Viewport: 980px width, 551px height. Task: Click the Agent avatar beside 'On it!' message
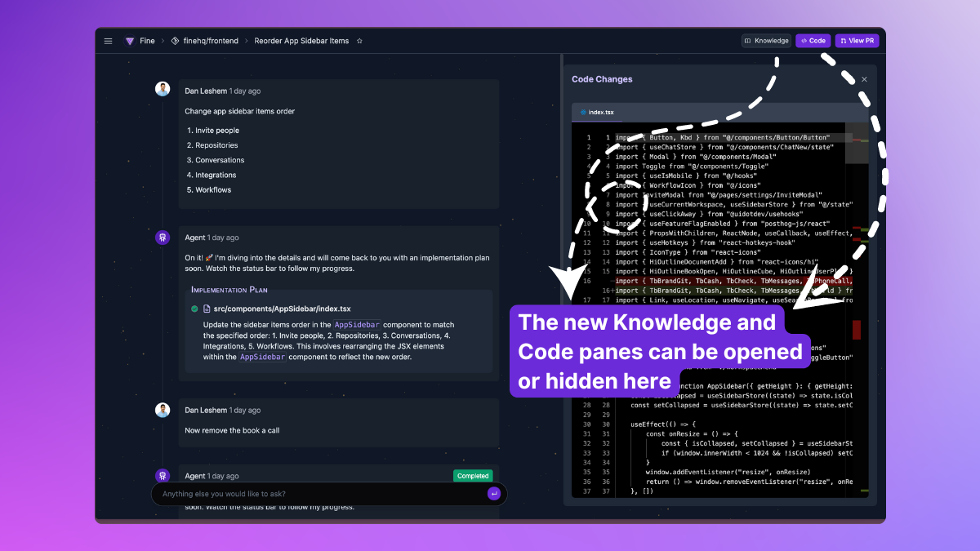[163, 238]
